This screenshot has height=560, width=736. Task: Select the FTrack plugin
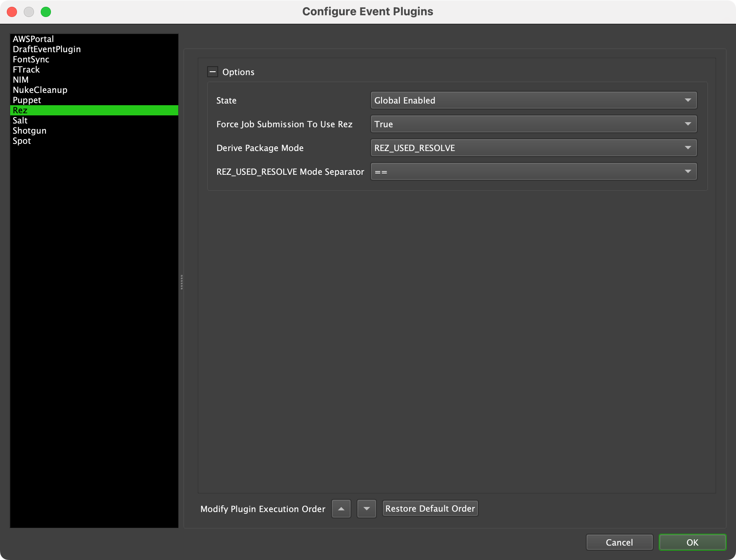[26, 70]
